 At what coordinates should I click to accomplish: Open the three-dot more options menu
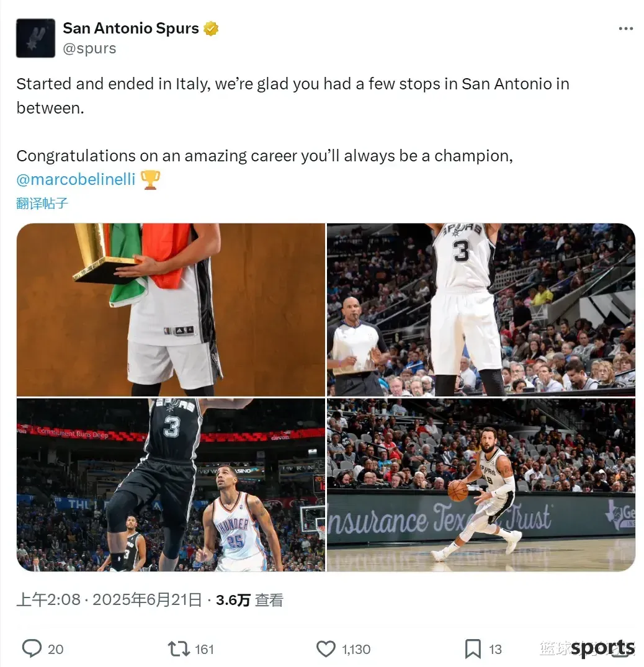tap(626, 29)
